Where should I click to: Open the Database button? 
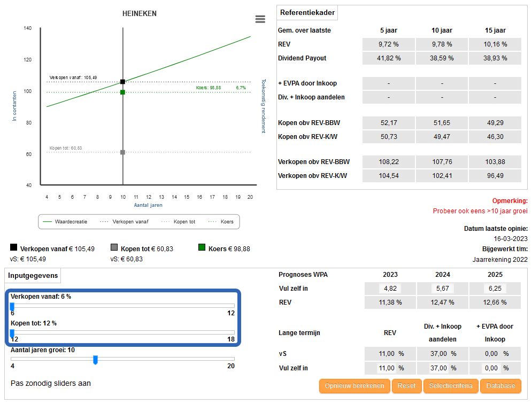[x=500, y=386]
